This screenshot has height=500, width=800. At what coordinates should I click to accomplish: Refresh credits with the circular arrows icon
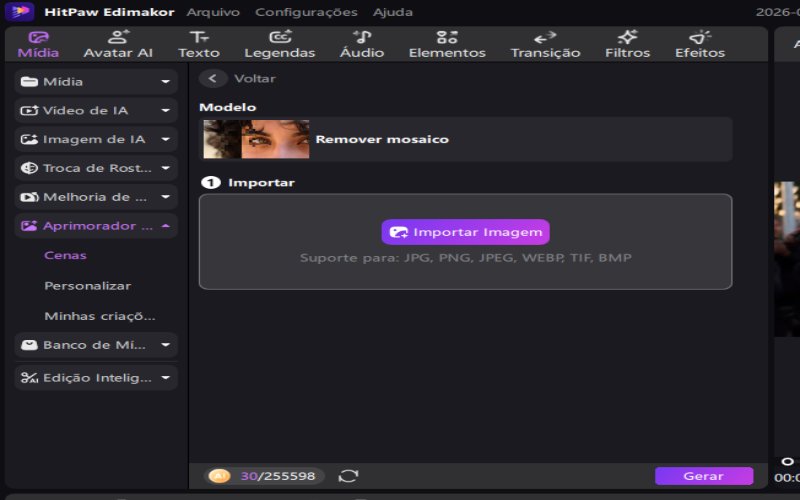point(348,476)
